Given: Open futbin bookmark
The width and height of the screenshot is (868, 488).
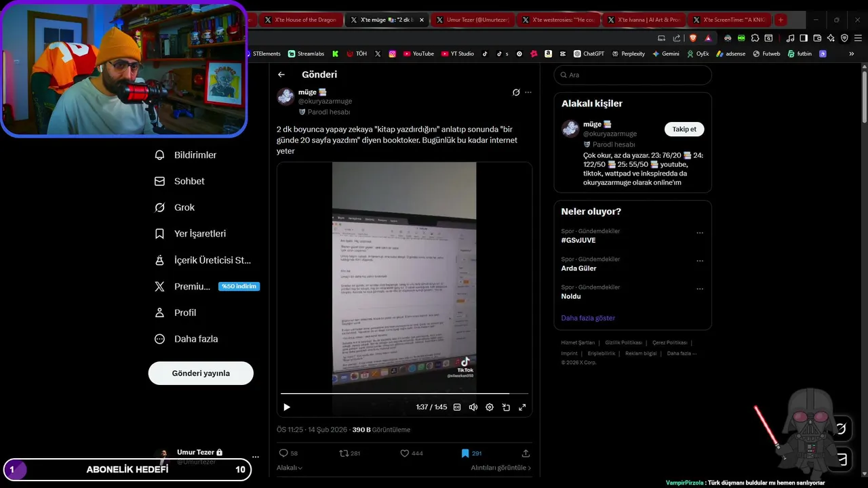Looking at the screenshot, I should (800, 54).
